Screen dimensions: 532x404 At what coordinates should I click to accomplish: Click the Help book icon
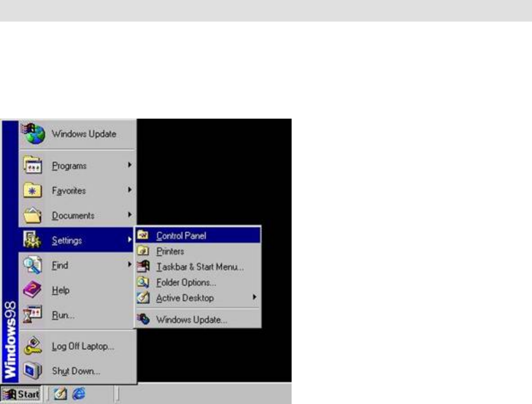click(x=33, y=290)
